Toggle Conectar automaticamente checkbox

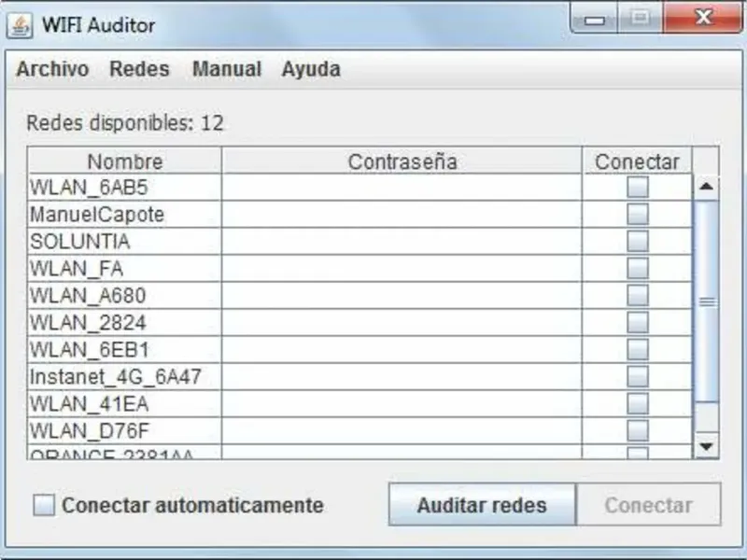pyautogui.click(x=45, y=506)
